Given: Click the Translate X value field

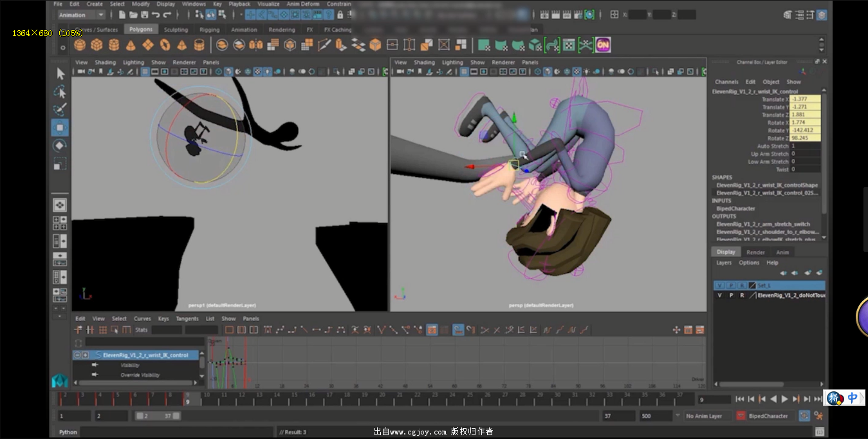Looking at the screenshot, I should (x=805, y=100).
